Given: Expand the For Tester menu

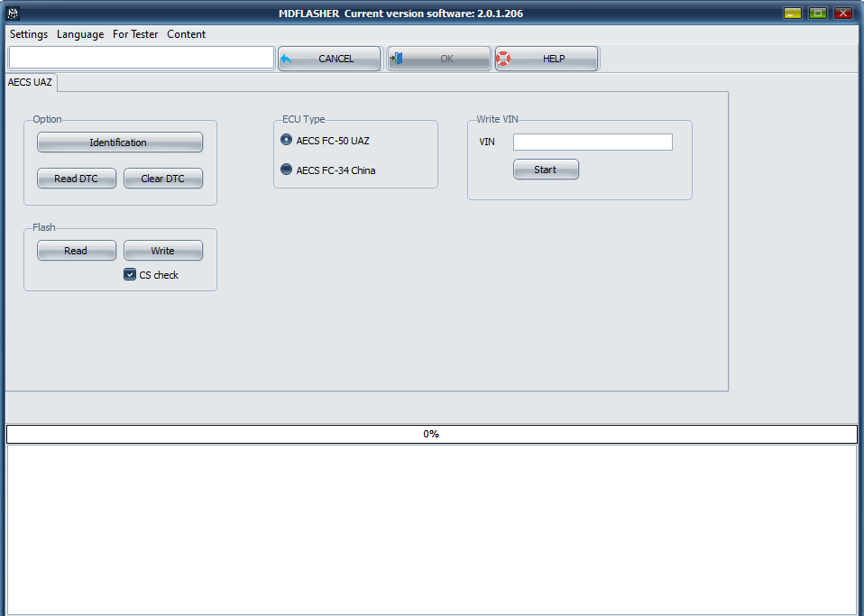Looking at the screenshot, I should [x=135, y=34].
